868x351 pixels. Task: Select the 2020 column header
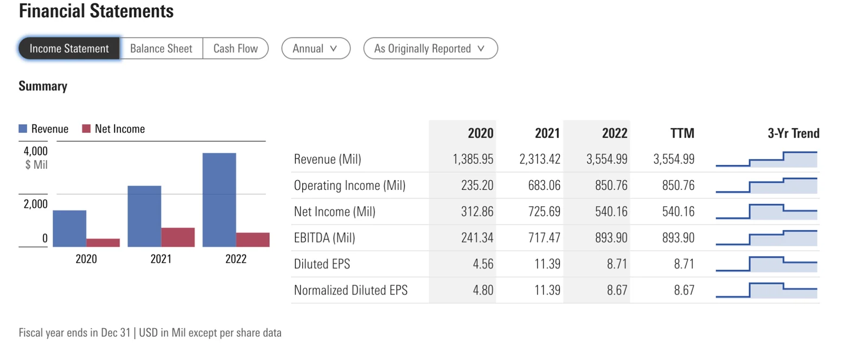coord(480,133)
